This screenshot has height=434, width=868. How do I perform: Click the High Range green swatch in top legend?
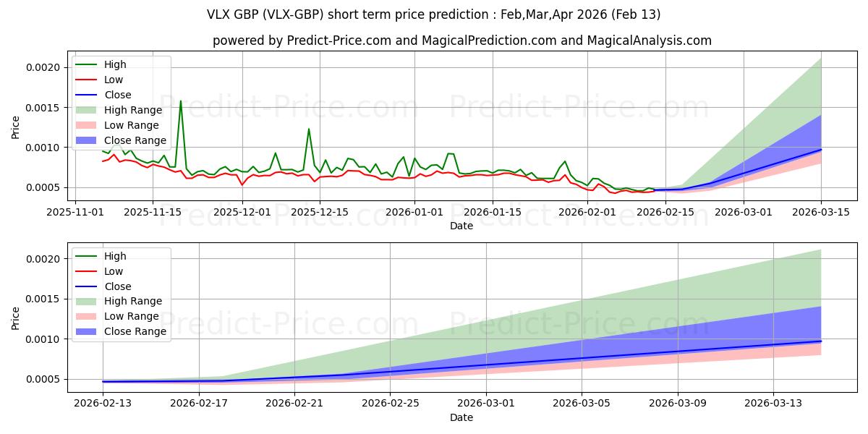(87, 110)
